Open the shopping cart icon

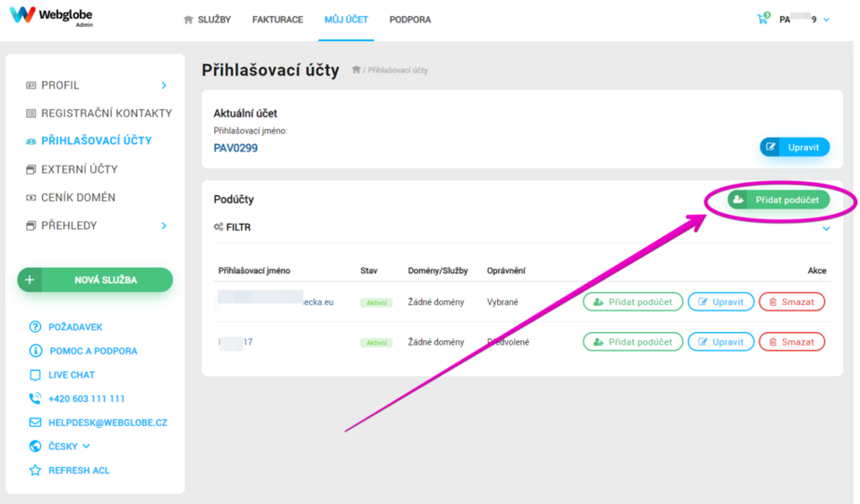pos(763,19)
